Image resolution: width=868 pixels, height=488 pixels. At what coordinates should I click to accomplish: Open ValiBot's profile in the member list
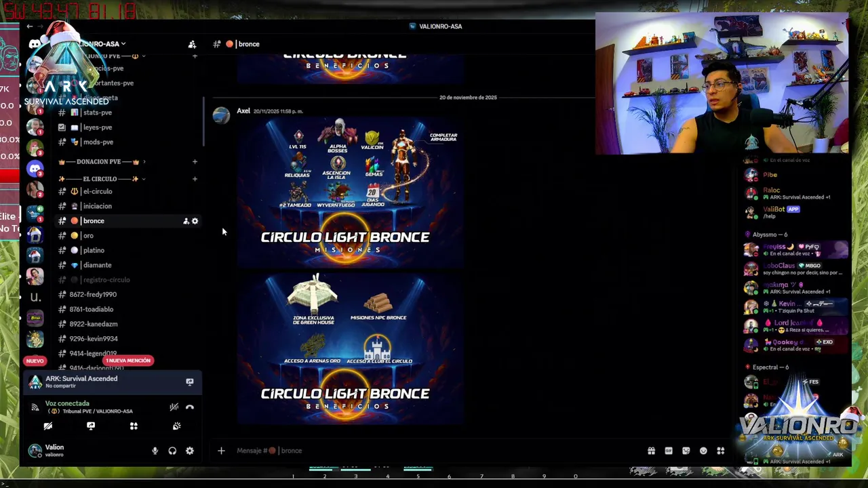[x=795, y=212]
